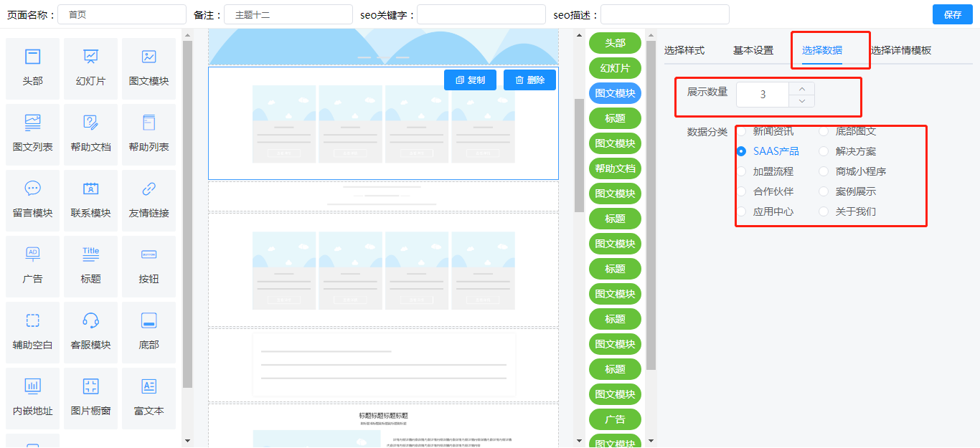Select the 帮助文档 component icon

pos(90,123)
